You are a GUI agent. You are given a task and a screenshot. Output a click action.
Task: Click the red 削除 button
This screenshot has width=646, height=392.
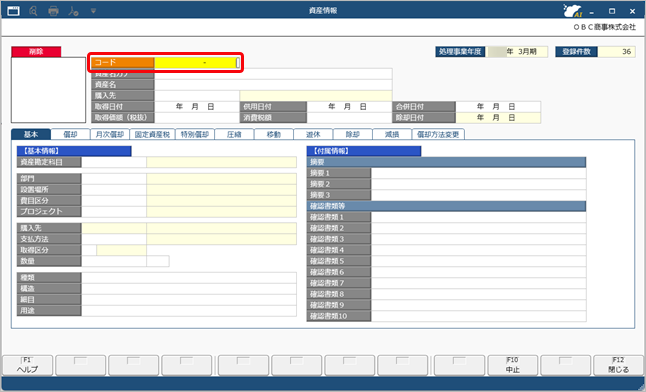pyautogui.click(x=36, y=52)
